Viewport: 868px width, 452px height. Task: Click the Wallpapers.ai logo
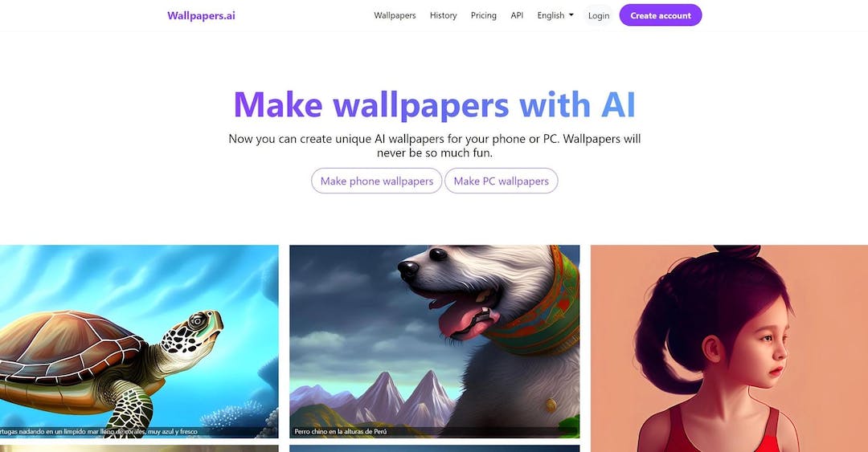click(201, 15)
